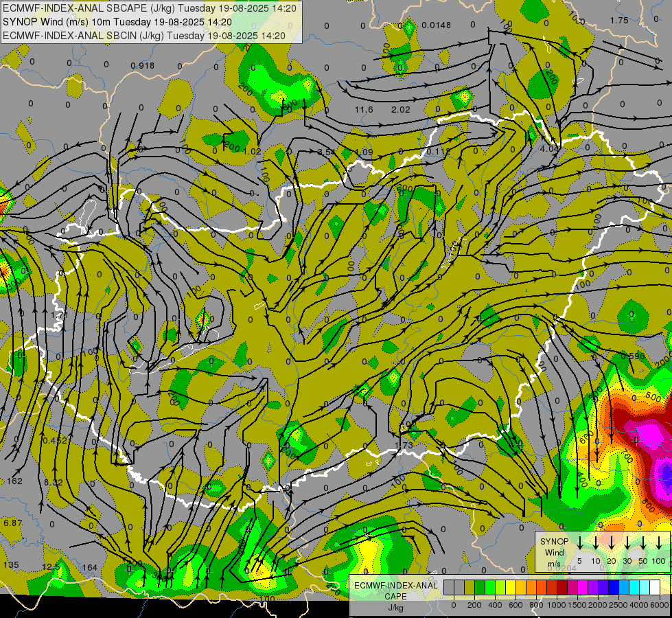Click the ECMWF-INDEX-ANAL label in the legend

pos(395,586)
